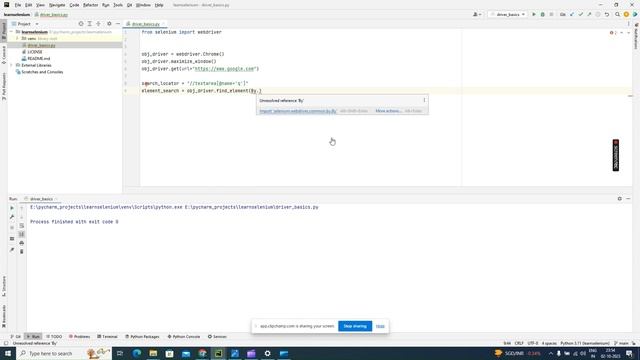The height and width of the screenshot is (360, 640).
Task: Select driver_basics.py in project tree
Action: 41,45
